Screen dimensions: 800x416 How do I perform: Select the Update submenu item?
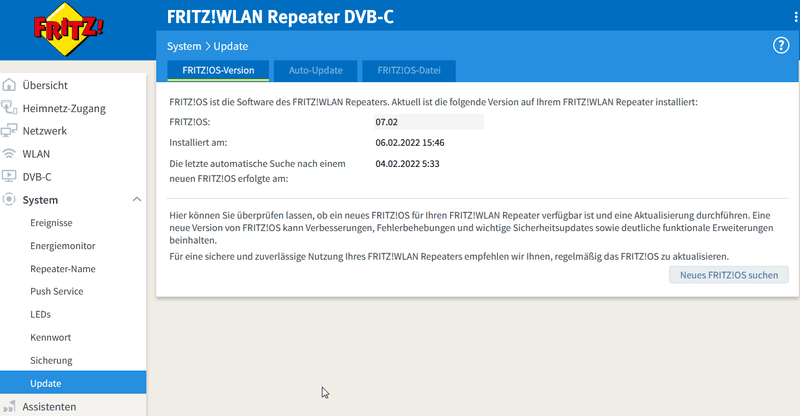(x=73, y=383)
